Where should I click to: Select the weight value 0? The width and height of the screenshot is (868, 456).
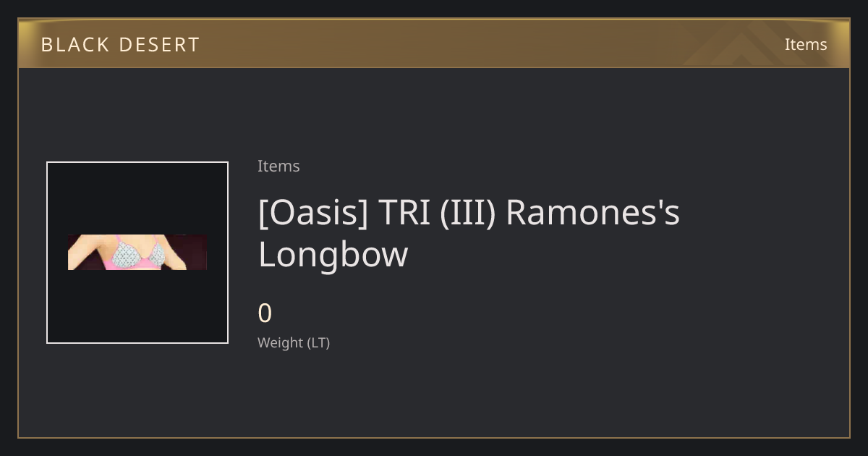265,313
